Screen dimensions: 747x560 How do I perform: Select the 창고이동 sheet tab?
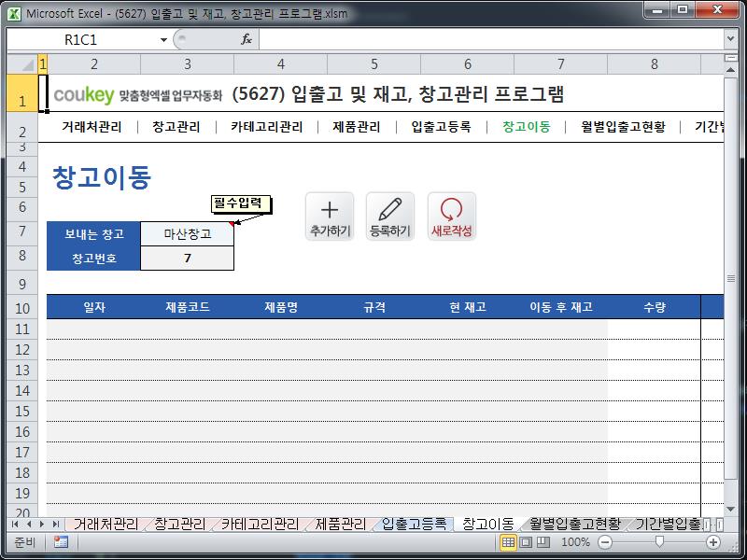point(487,525)
